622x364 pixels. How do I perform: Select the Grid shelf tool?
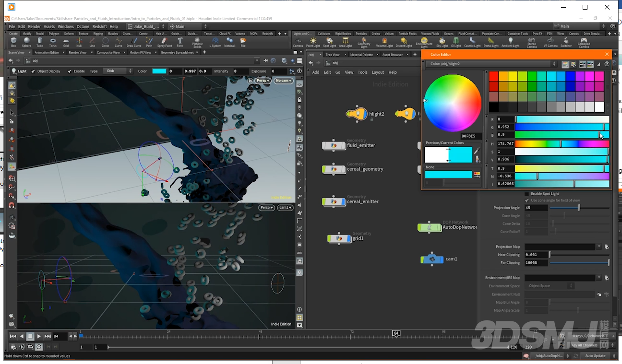click(66, 42)
